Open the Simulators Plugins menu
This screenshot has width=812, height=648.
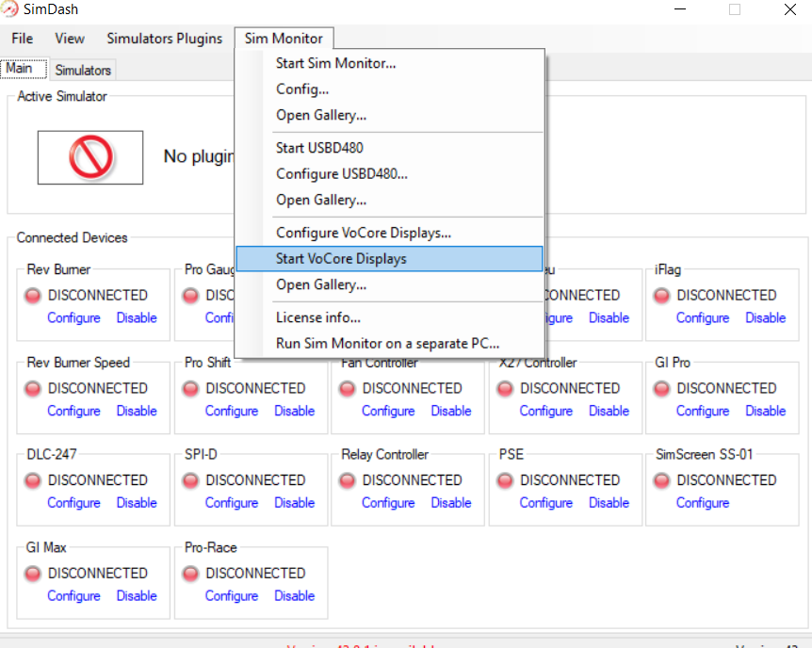164,39
